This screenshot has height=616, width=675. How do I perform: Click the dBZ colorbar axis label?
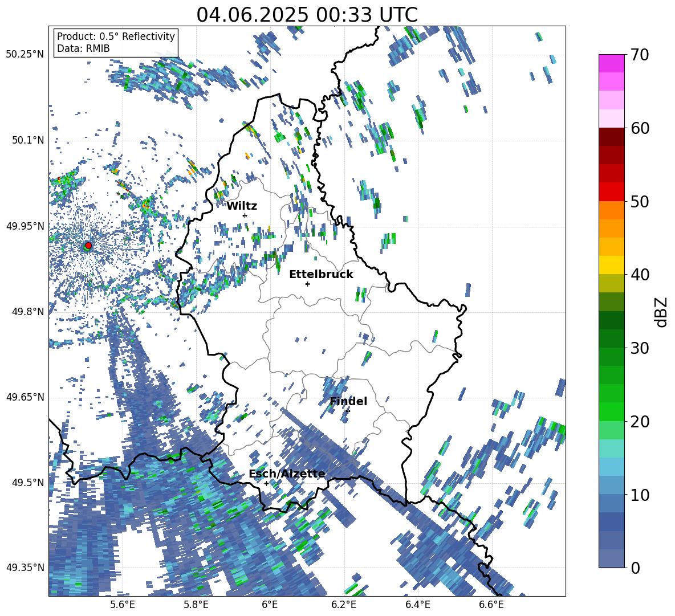click(x=662, y=312)
